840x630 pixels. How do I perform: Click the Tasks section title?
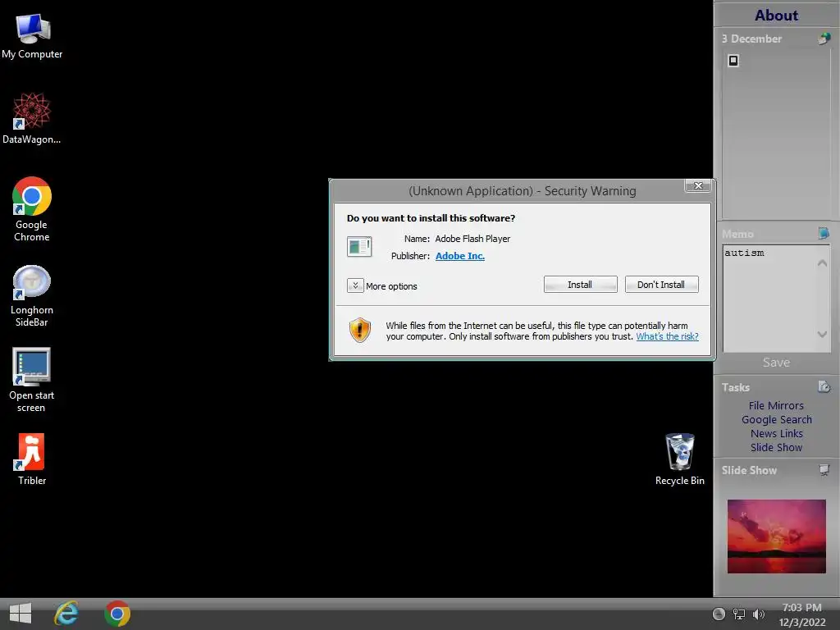tap(735, 387)
